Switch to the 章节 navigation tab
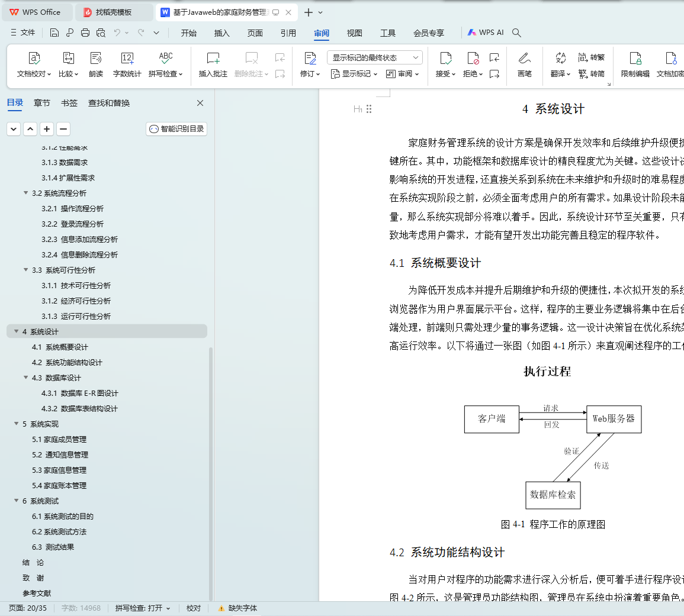The height and width of the screenshot is (616, 684). [42, 103]
